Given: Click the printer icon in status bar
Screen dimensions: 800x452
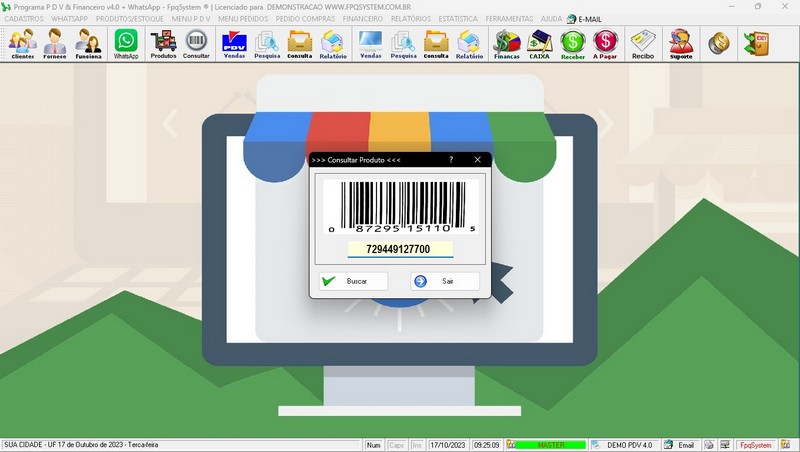Looking at the screenshot, I should [709, 445].
